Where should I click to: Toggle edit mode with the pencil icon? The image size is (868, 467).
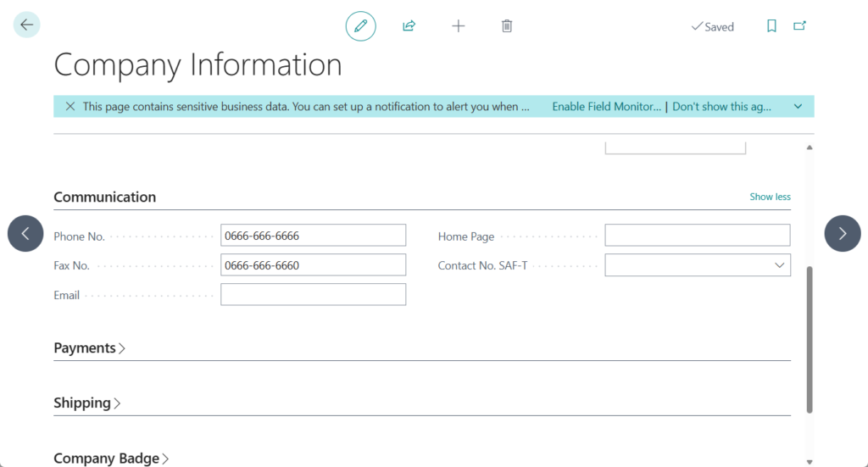click(x=360, y=26)
